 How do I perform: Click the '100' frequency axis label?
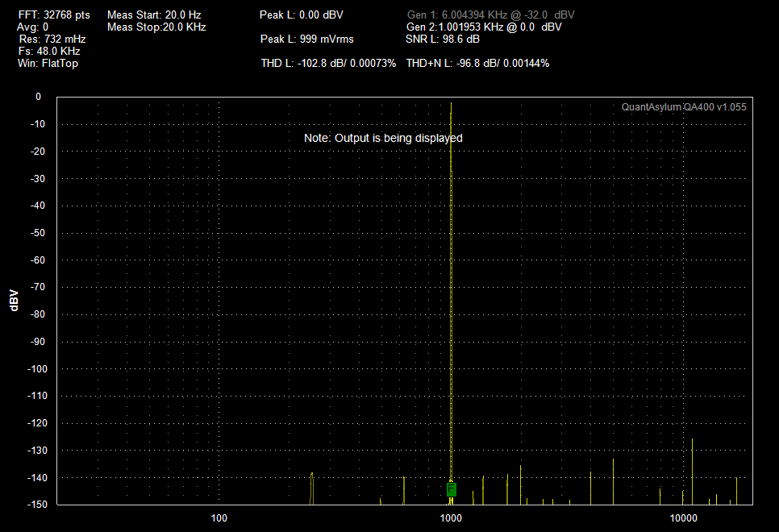click(219, 518)
